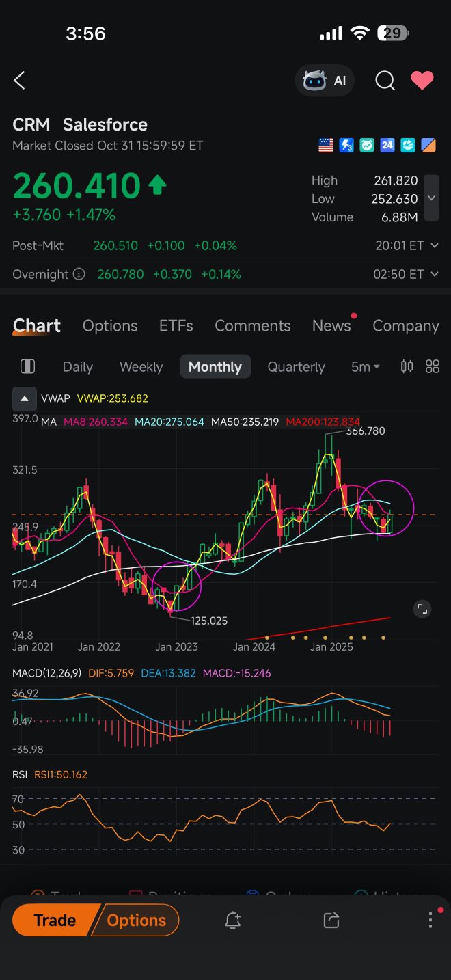451x980 pixels.
Task: Tap the US flag market badge
Action: coord(326,145)
